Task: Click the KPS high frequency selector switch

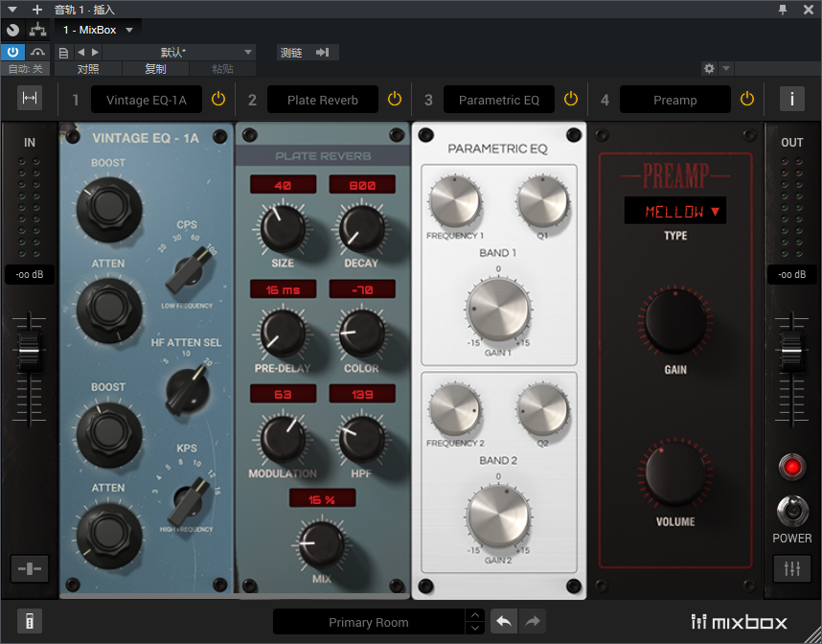Action: pos(190,501)
